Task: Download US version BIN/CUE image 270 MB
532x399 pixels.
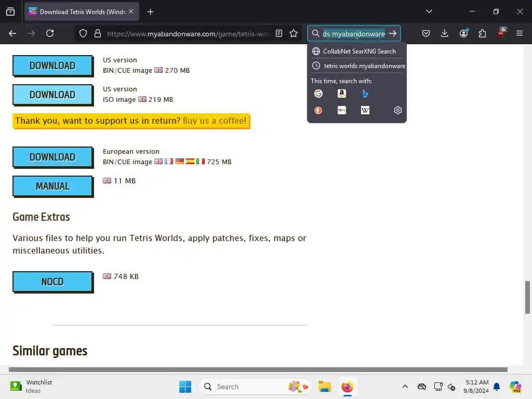Action: pyautogui.click(x=52, y=65)
